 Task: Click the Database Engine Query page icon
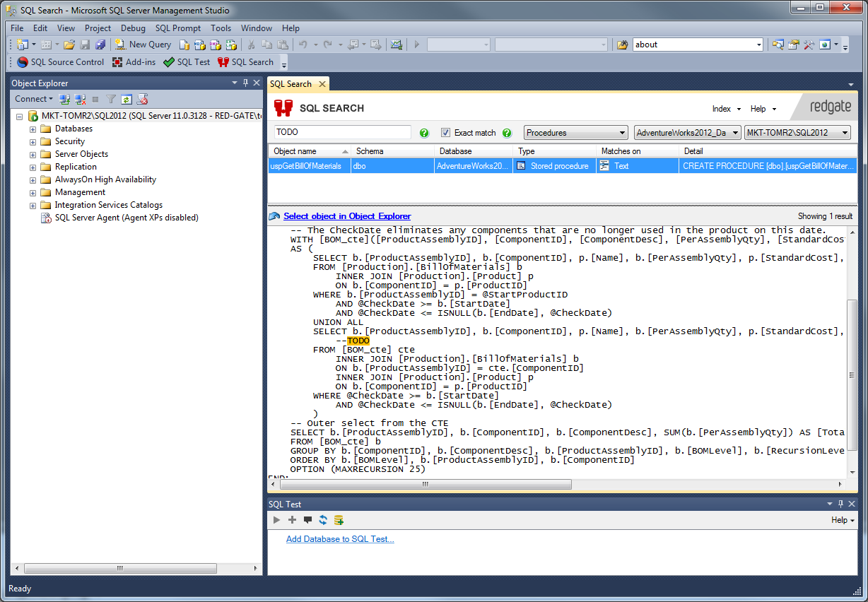pyautogui.click(x=184, y=45)
